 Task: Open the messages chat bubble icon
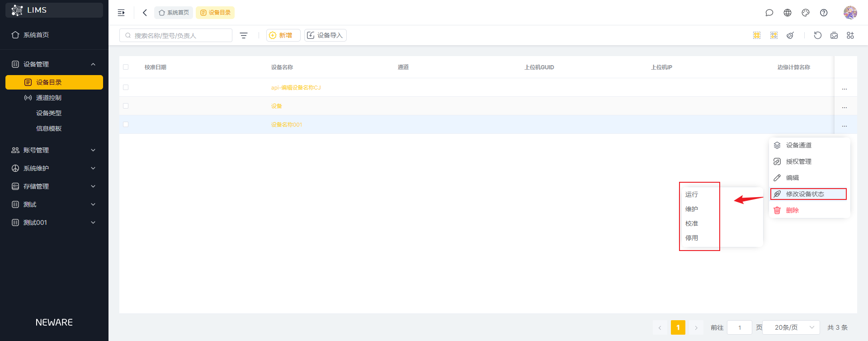tap(769, 13)
